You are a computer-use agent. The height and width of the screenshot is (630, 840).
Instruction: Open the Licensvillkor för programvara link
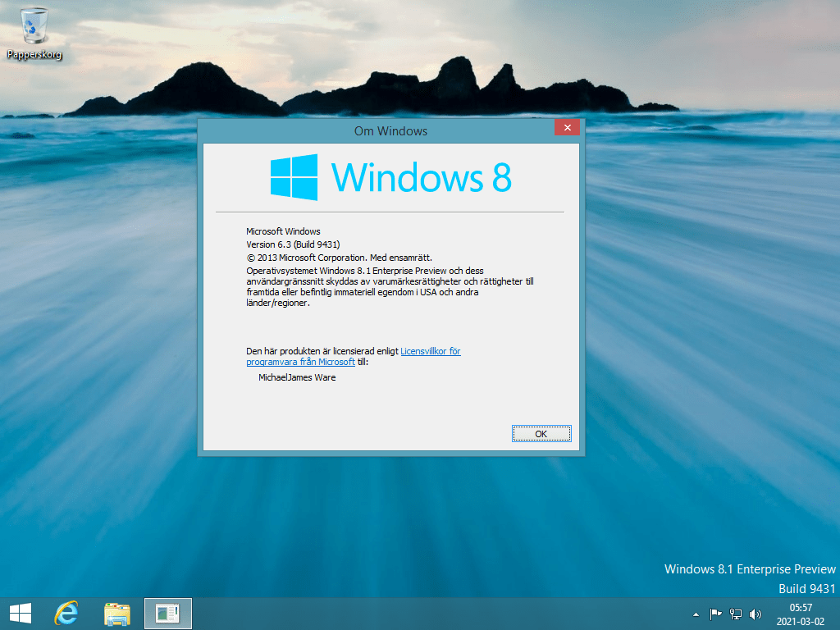[x=430, y=350]
